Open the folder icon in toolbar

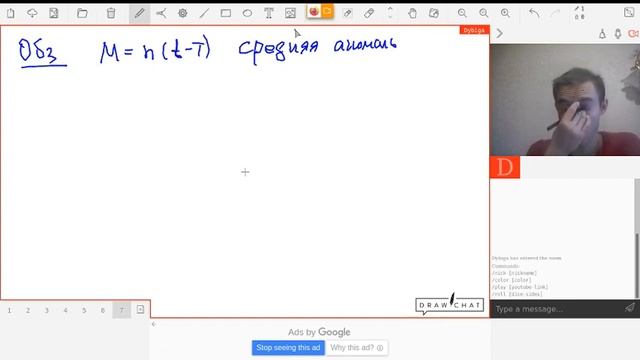click(82, 13)
